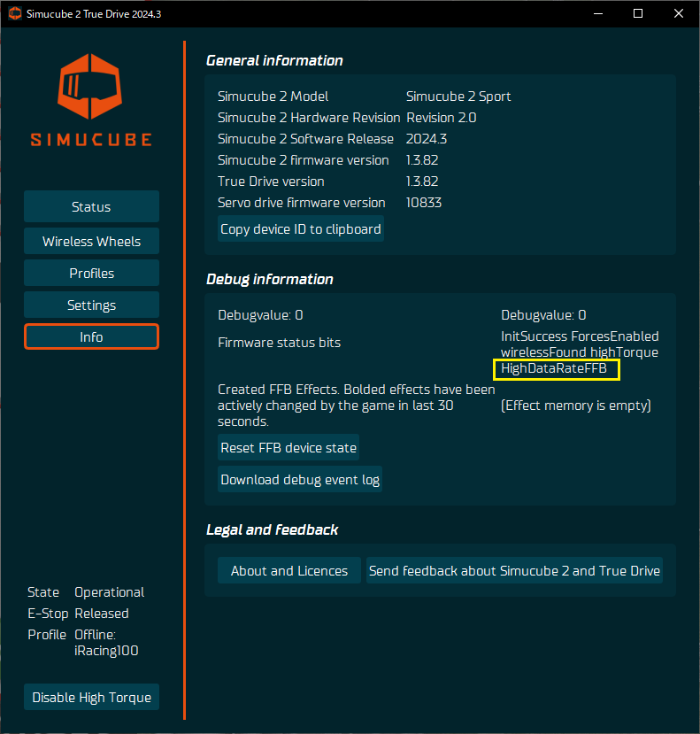Click the 'wirelessFound highTorque' status text
The image size is (700, 734).
tap(580, 352)
